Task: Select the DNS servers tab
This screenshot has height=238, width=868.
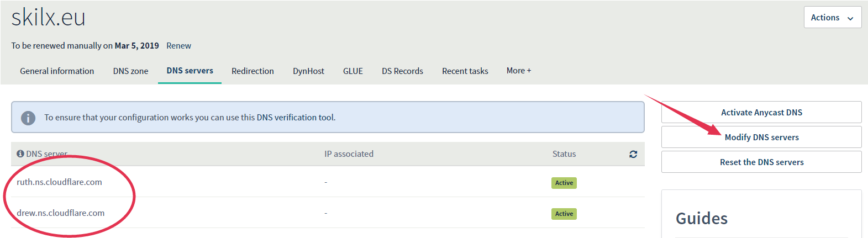Action: tap(190, 71)
